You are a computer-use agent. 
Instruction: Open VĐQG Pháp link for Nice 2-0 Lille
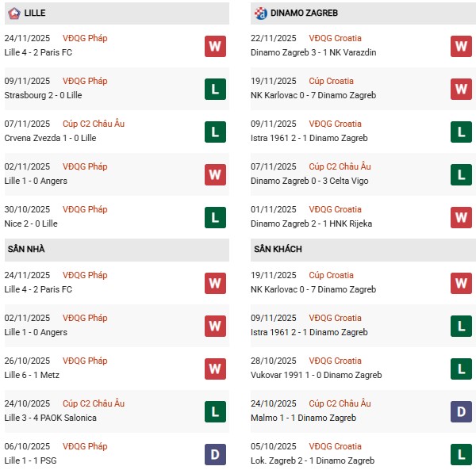[86, 209]
